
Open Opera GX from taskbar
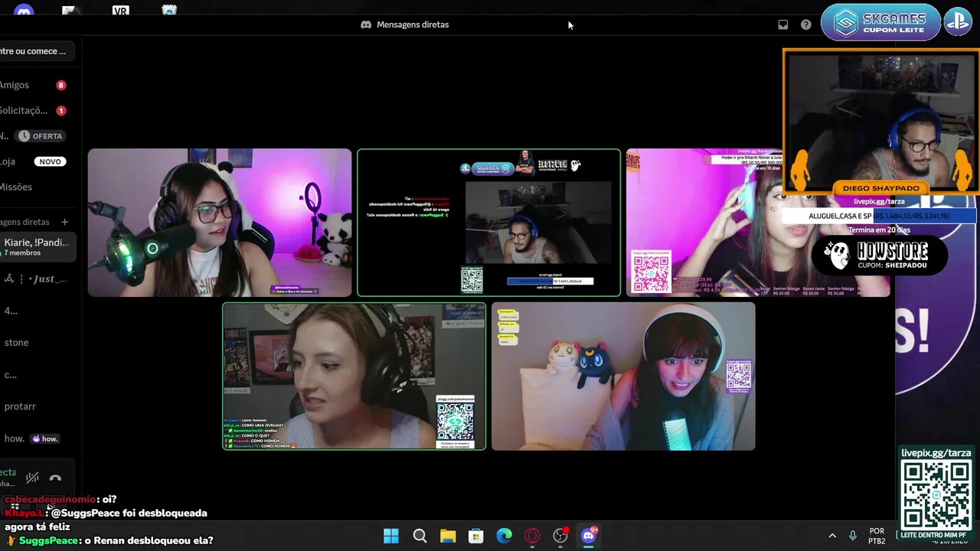pyautogui.click(x=532, y=536)
